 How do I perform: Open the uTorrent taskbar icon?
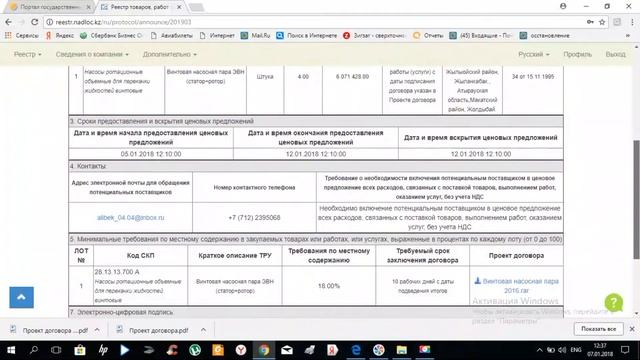point(195,350)
